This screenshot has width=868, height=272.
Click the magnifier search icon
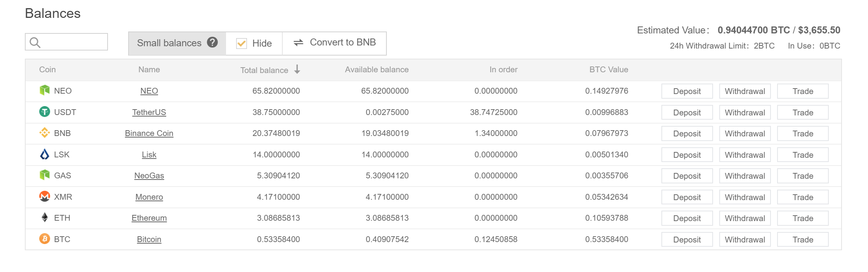[x=35, y=42]
